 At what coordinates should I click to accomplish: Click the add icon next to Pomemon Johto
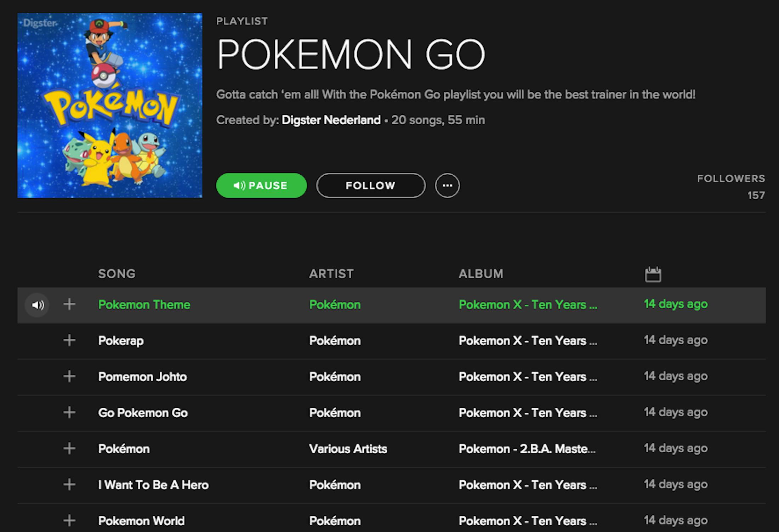point(69,377)
